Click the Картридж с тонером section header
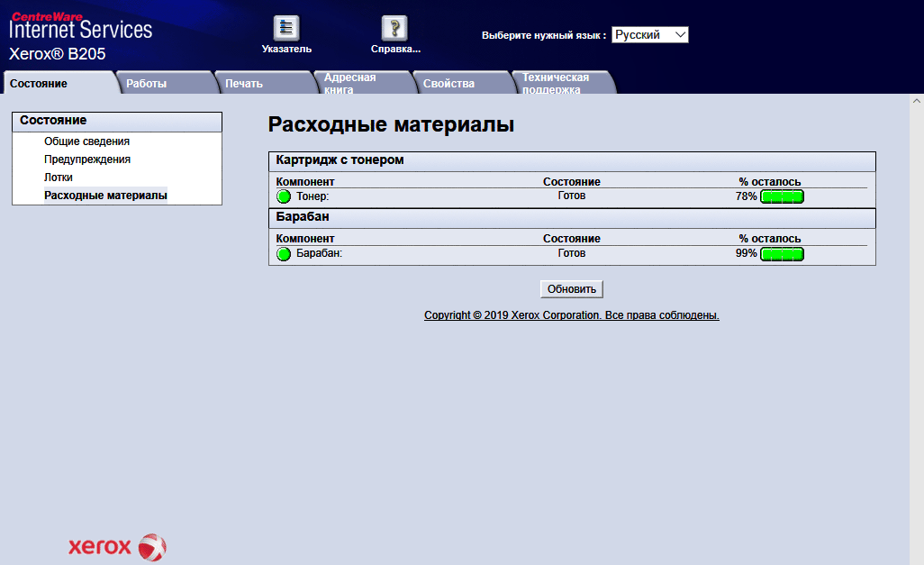924x565 pixels. coord(572,161)
